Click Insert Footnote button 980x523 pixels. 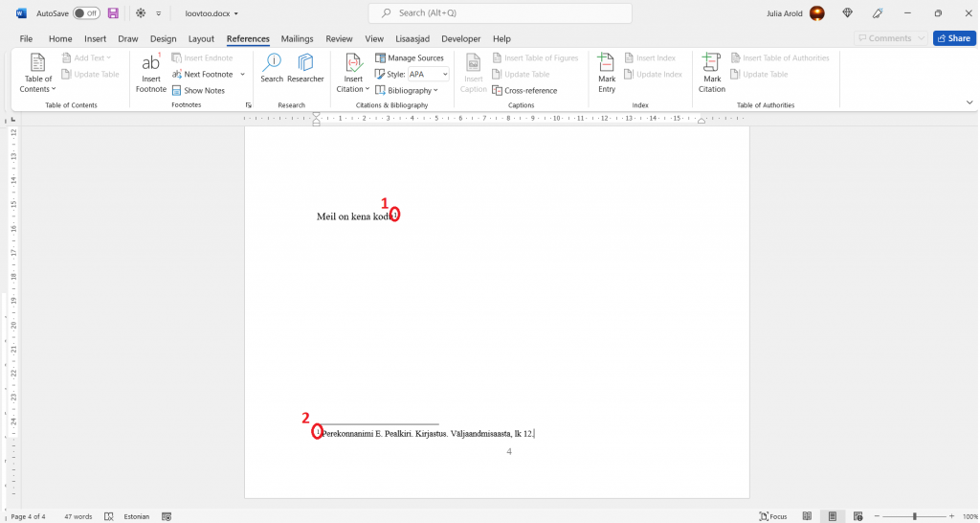150,73
